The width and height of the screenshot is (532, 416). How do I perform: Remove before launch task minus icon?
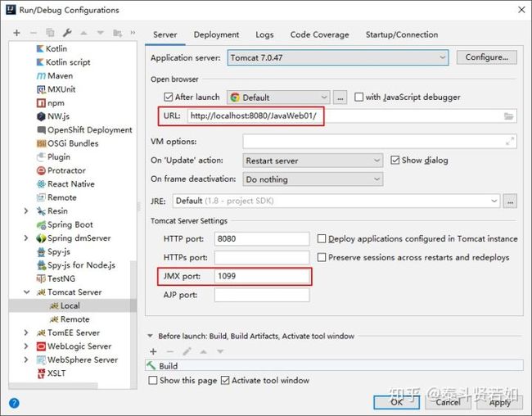pyautogui.click(x=170, y=351)
